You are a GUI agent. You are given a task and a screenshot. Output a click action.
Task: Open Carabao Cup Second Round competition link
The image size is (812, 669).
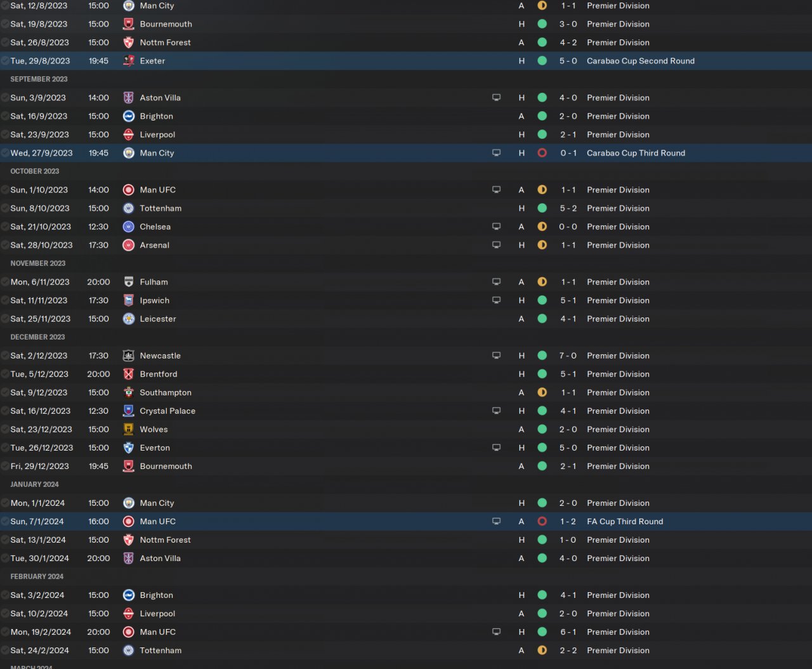pos(641,61)
